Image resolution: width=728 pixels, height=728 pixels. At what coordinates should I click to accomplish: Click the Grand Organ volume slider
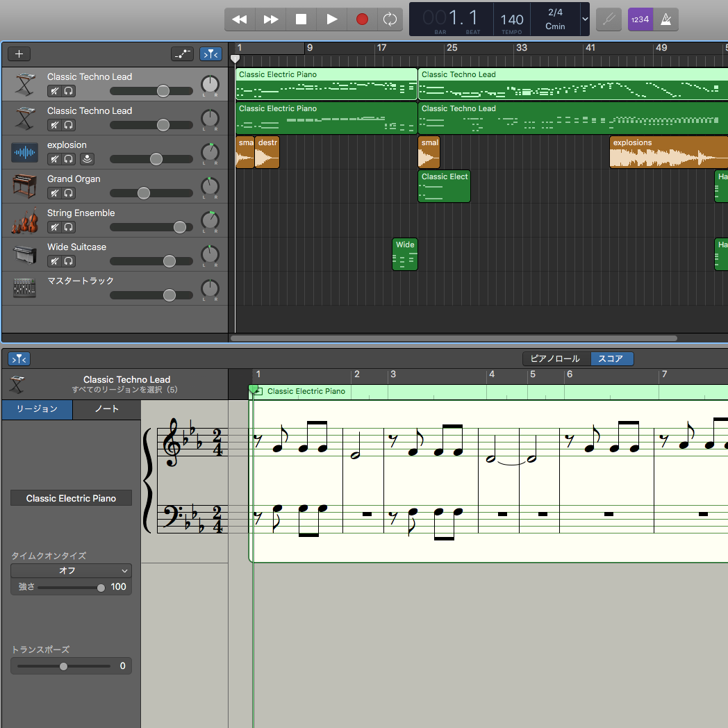(151, 193)
